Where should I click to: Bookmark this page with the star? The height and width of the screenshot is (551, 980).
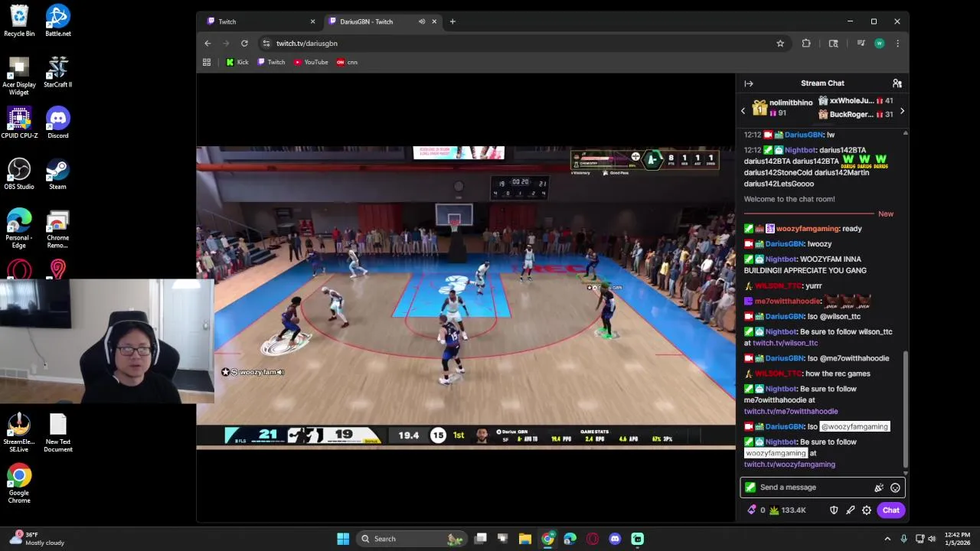point(780,44)
